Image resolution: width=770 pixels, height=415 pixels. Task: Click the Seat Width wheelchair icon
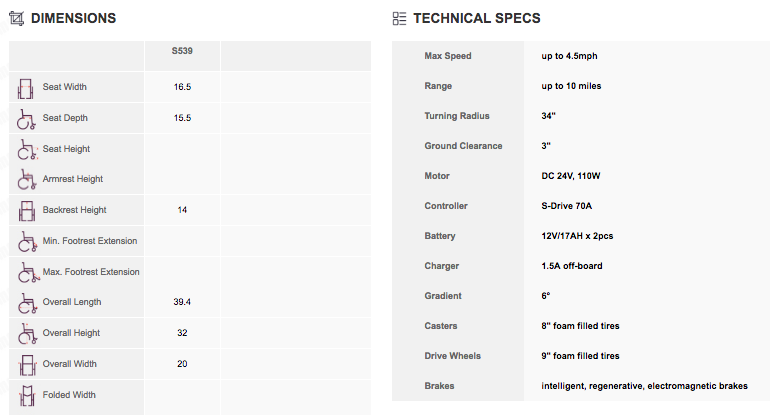pyautogui.click(x=26, y=89)
